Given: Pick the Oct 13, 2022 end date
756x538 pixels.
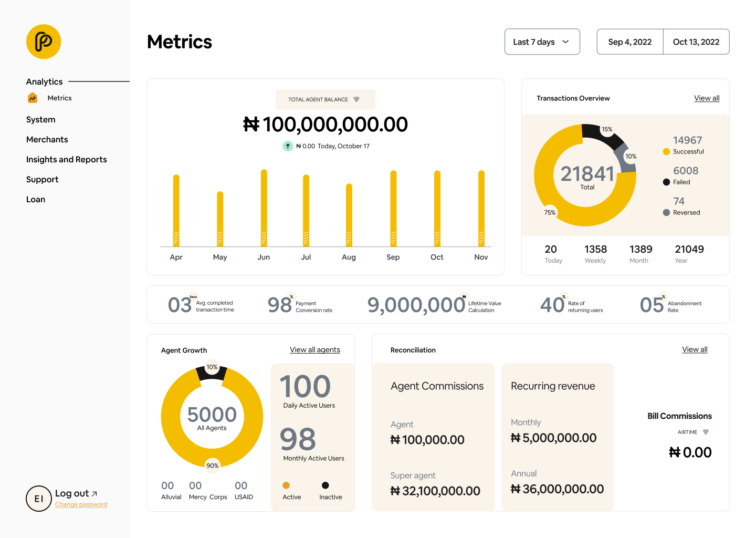Looking at the screenshot, I should pyautogui.click(x=696, y=42).
